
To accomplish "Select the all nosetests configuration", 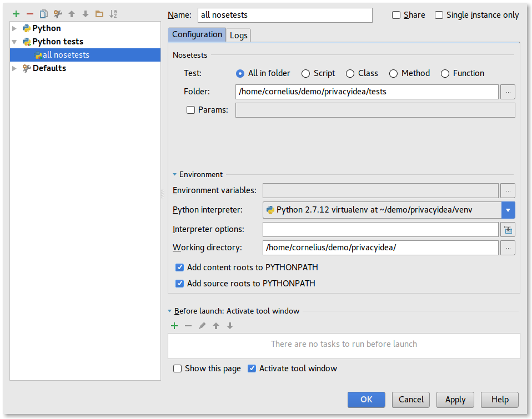I will [85, 55].
